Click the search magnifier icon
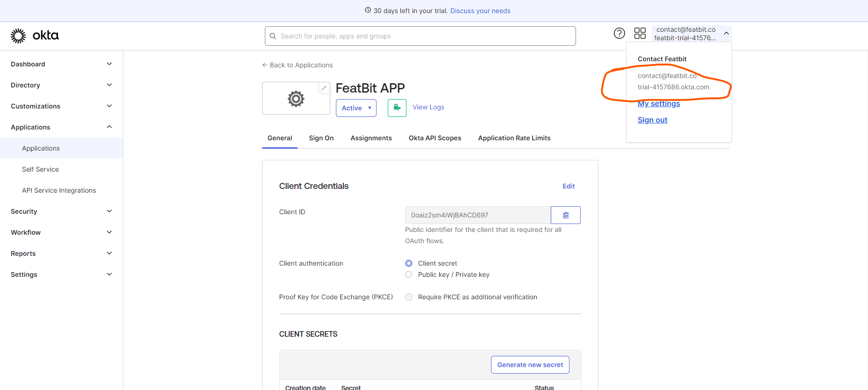This screenshot has width=868, height=390. click(x=273, y=36)
